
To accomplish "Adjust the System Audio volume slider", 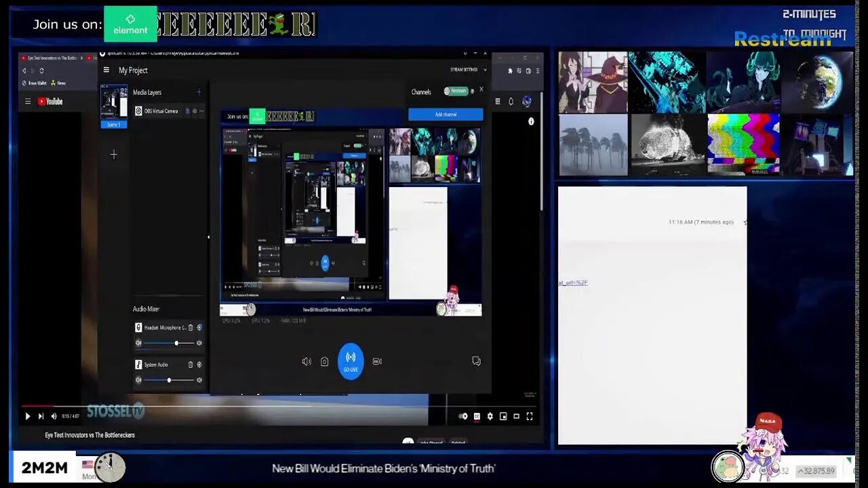I will click(x=170, y=380).
